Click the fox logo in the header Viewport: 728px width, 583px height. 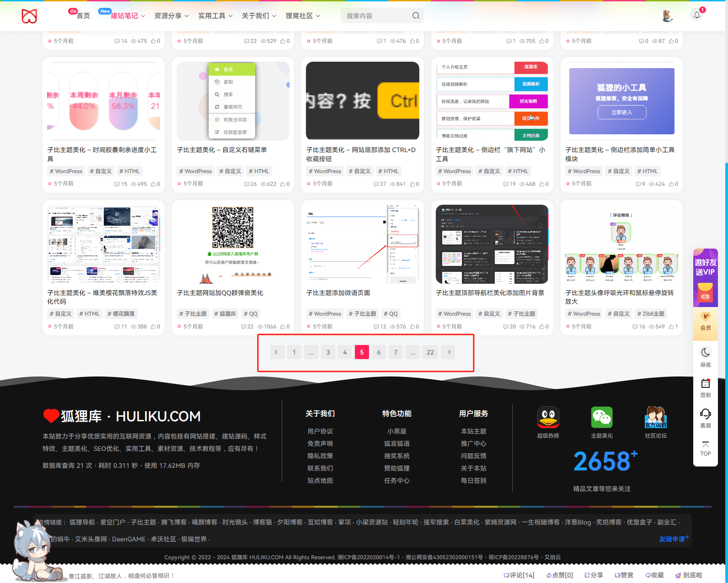tap(29, 16)
